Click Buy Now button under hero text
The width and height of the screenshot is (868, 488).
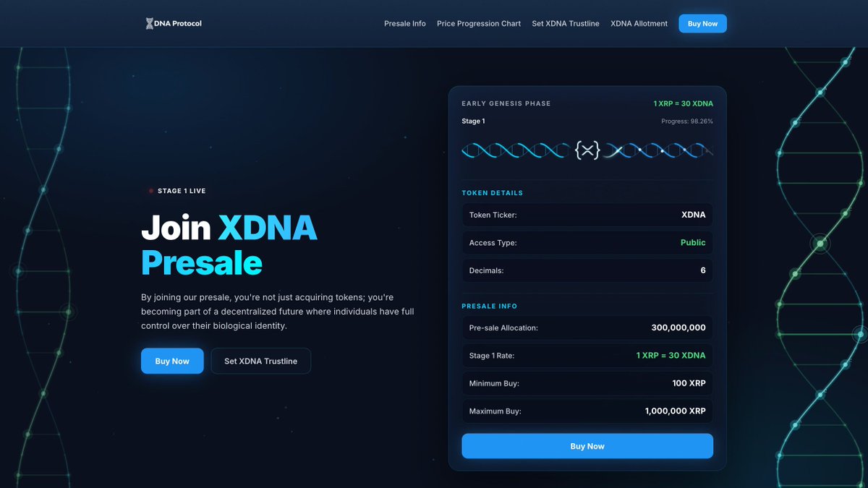point(172,361)
